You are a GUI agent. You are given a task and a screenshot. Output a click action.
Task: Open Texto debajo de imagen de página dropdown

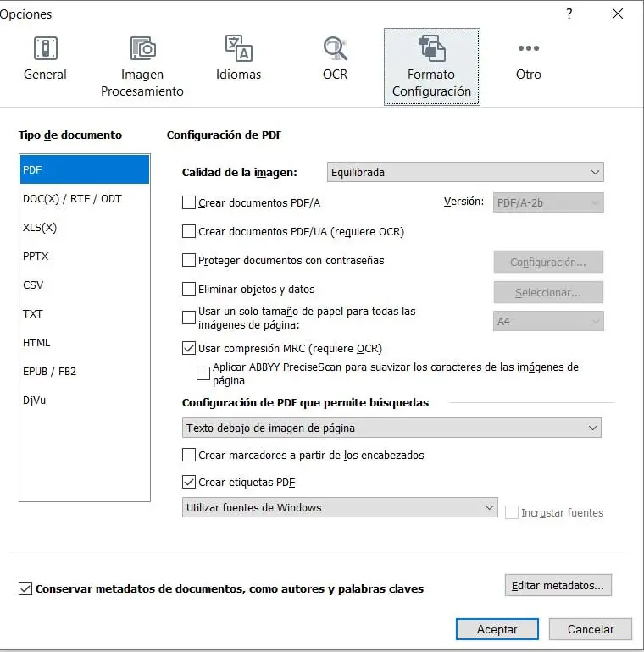[x=391, y=428]
